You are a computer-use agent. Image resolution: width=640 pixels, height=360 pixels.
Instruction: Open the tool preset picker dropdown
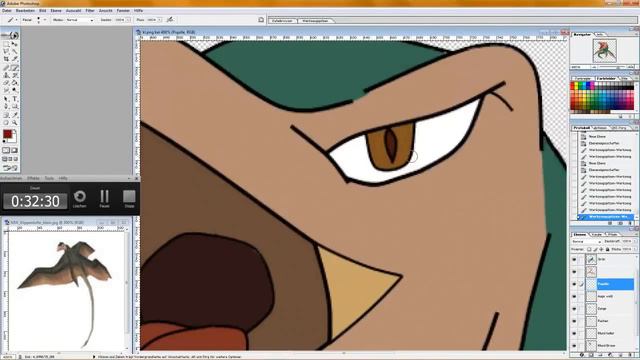tap(16, 20)
